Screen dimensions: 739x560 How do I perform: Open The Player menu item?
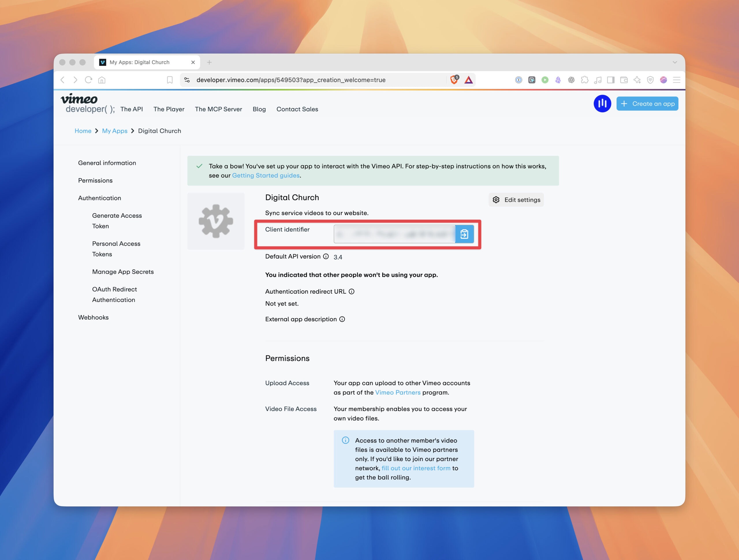pos(169,109)
